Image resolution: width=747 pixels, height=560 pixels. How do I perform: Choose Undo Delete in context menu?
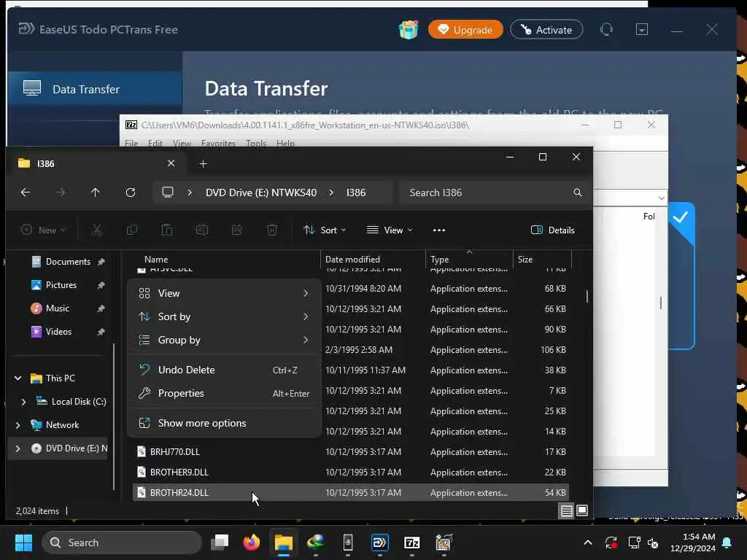point(224,370)
